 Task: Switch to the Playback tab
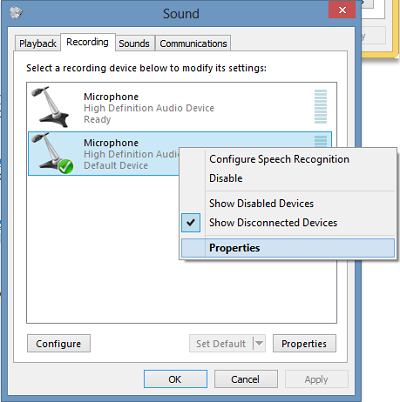(x=38, y=43)
